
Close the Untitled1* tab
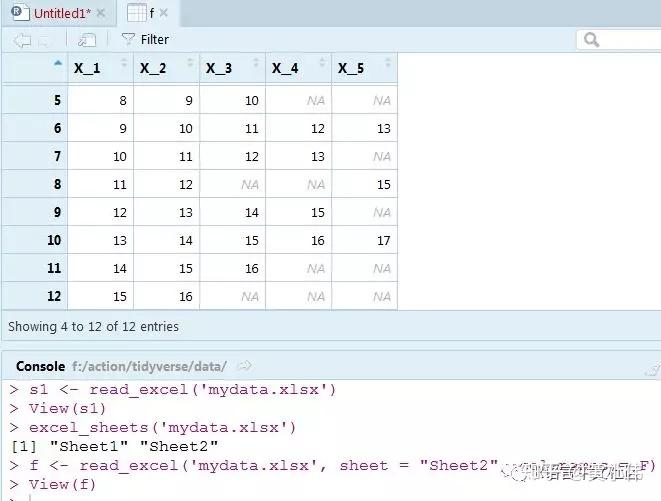101,13
